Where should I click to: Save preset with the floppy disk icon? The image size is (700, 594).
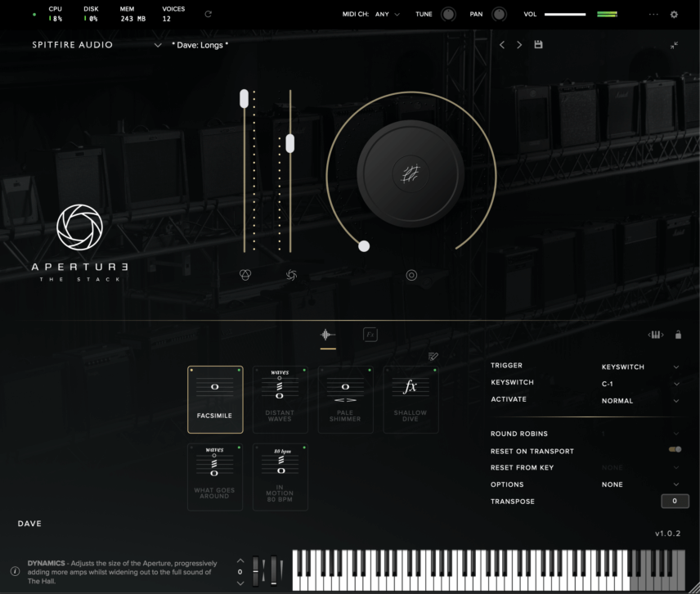(538, 44)
